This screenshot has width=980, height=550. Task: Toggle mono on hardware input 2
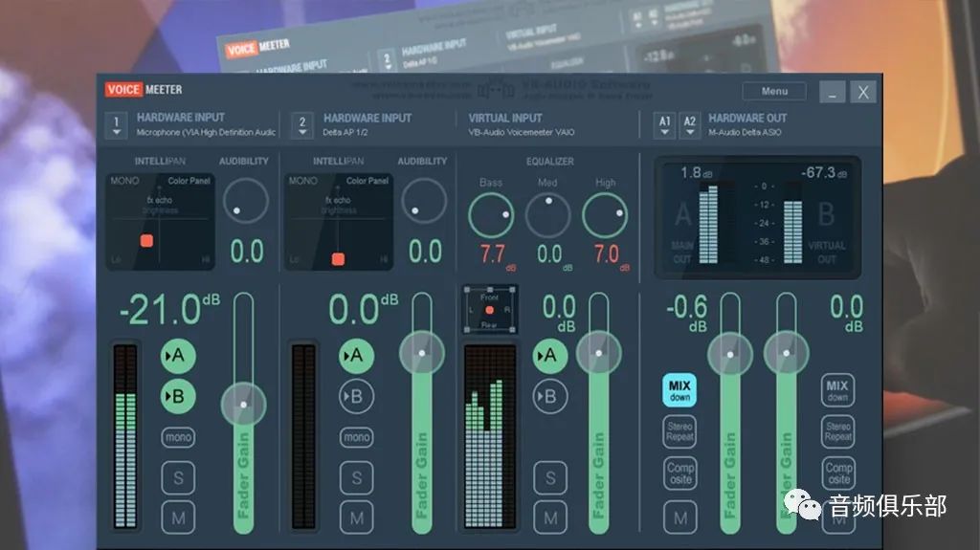click(x=356, y=437)
